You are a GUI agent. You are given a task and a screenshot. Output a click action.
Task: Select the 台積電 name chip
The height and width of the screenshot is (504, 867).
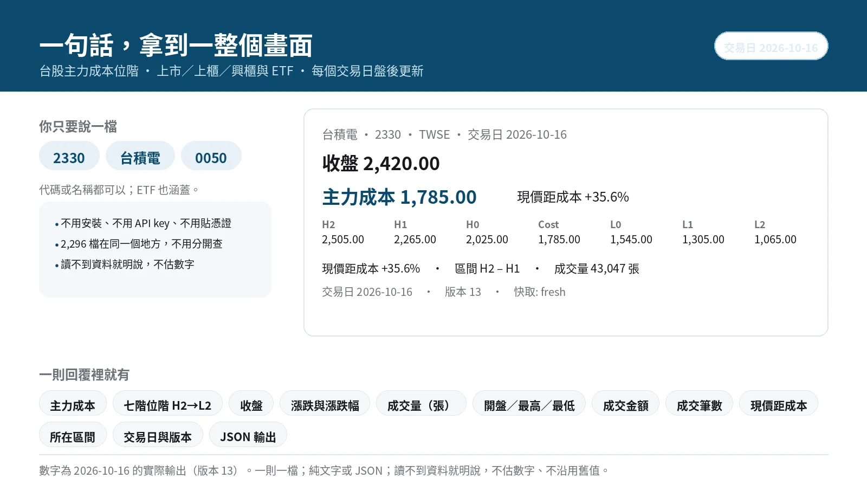coord(140,156)
